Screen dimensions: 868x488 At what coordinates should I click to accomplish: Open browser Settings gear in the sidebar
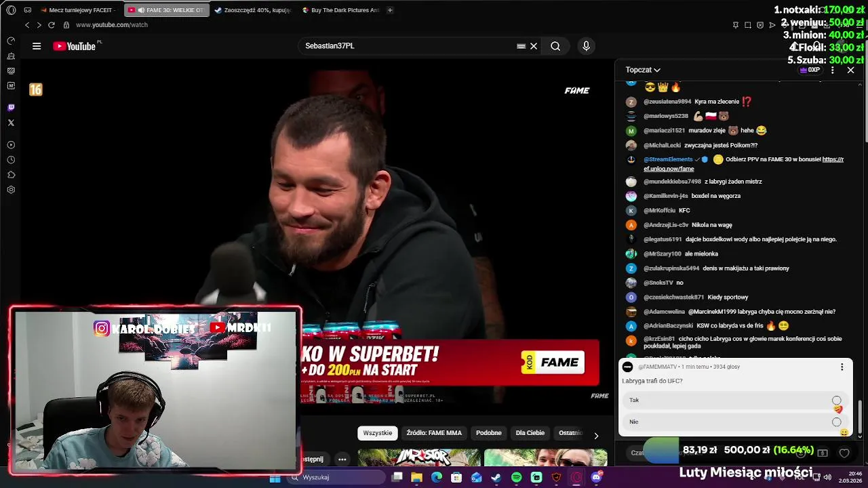[x=11, y=190]
